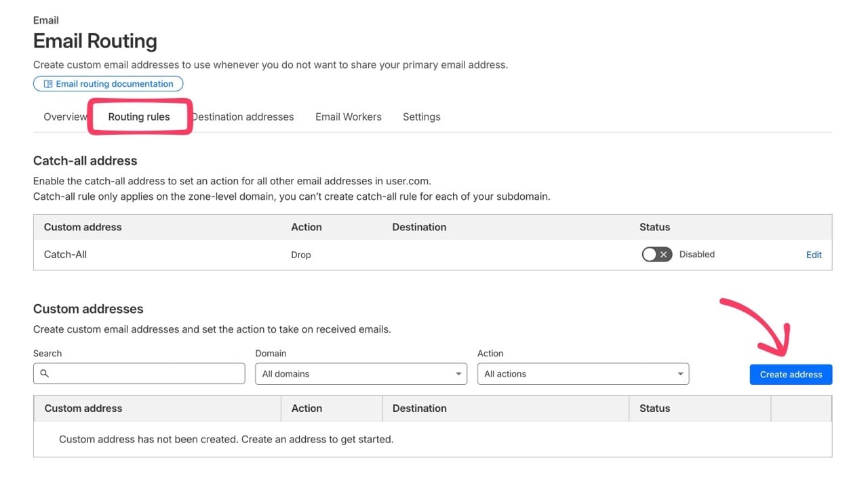868x481 pixels.
Task: Open the Destination addresses tab
Action: 242,117
